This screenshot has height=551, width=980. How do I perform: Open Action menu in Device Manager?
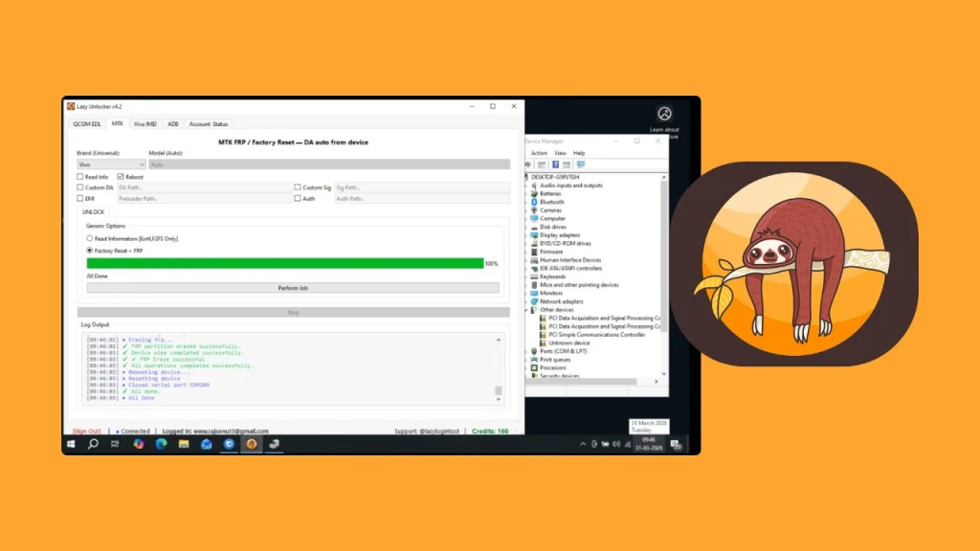[x=539, y=153]
